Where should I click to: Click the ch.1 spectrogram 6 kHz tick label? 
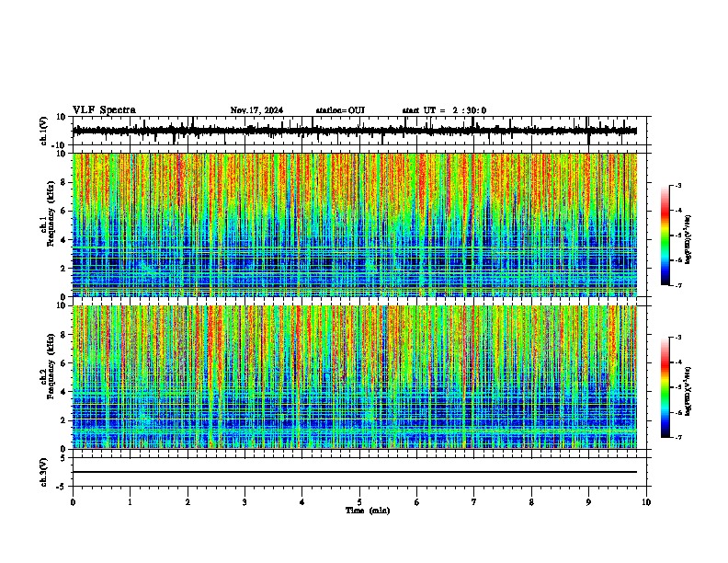click(63, 212)
